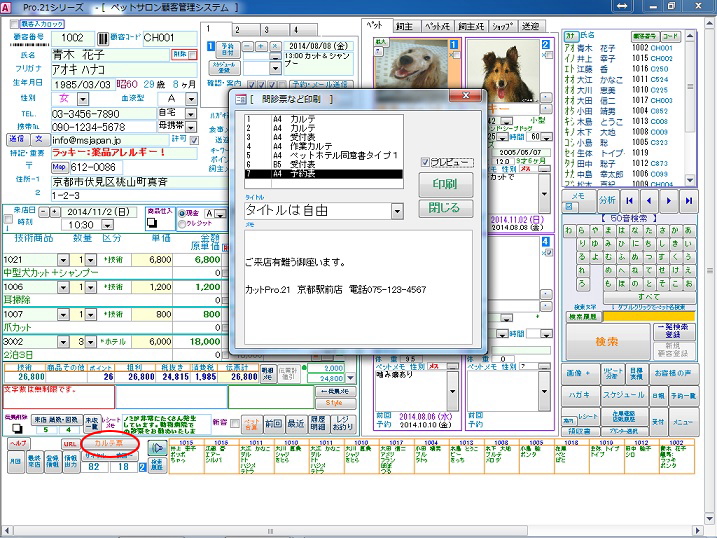
Task: Click the large 検索 button
Action: click(x=607, y=341)
